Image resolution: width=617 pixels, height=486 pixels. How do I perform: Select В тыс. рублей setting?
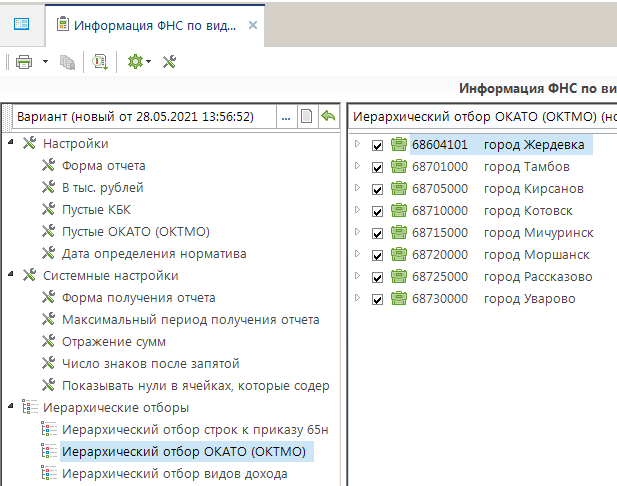pyautogui.click(x=102, y=188)
